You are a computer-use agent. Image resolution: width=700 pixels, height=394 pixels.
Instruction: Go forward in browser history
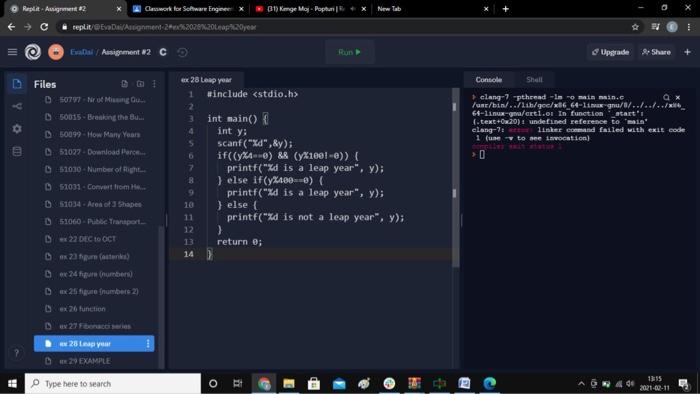(x=28, y=27)
